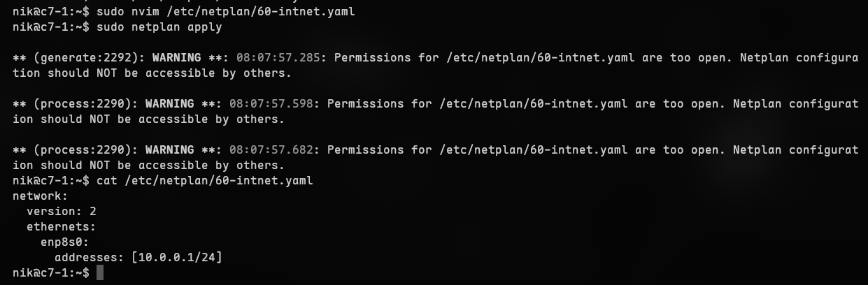Image resolution: width=868 pixels, height=285 pixels.
Task: Click the block cursor at the final prompt
Action: pyautogui.click(x=100, y=272)
